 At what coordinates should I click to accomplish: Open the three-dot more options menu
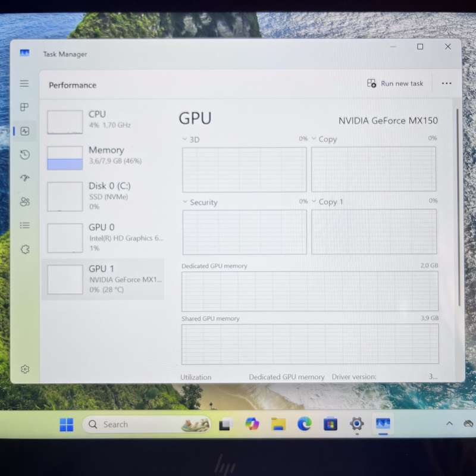click(x=447, y=83)
